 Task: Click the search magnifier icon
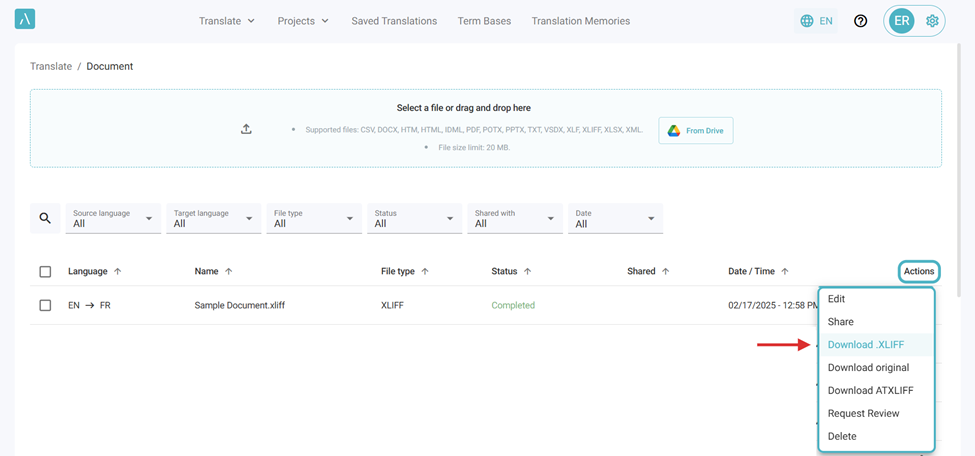coord(45,218)
